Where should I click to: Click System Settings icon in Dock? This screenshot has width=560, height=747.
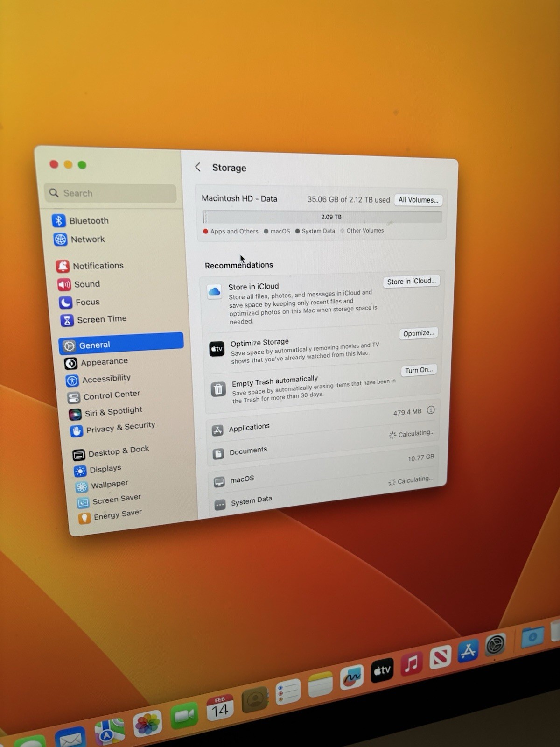(496, 644)
